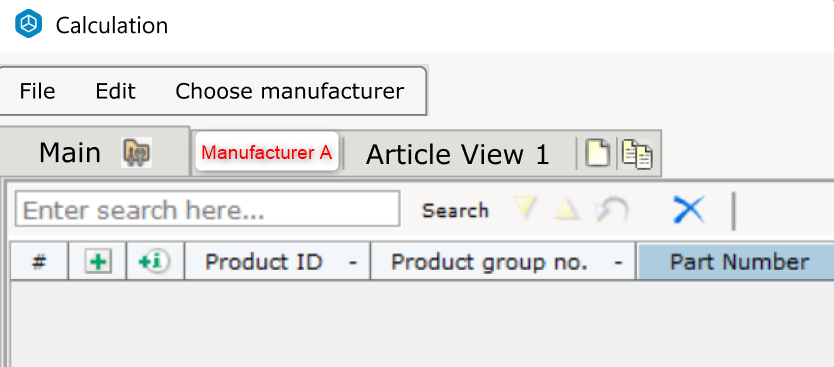This screenshot has height=367, width=834.
Task: Switch to the Main tab
Action: [x=70, y=153]
